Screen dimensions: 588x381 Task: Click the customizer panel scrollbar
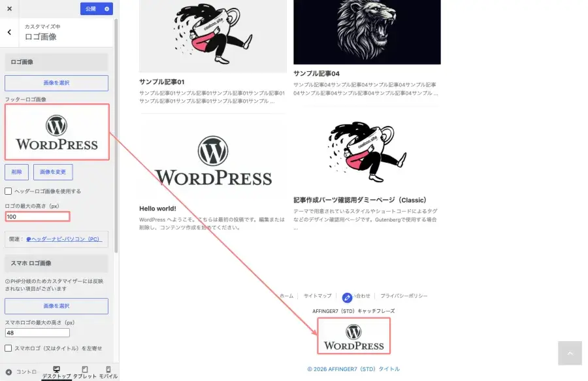coord(116,135)
